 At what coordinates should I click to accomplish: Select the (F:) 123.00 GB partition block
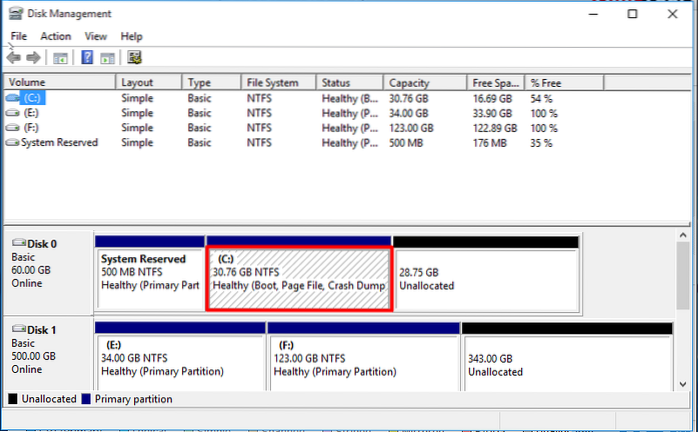click(x=364, y=363)
